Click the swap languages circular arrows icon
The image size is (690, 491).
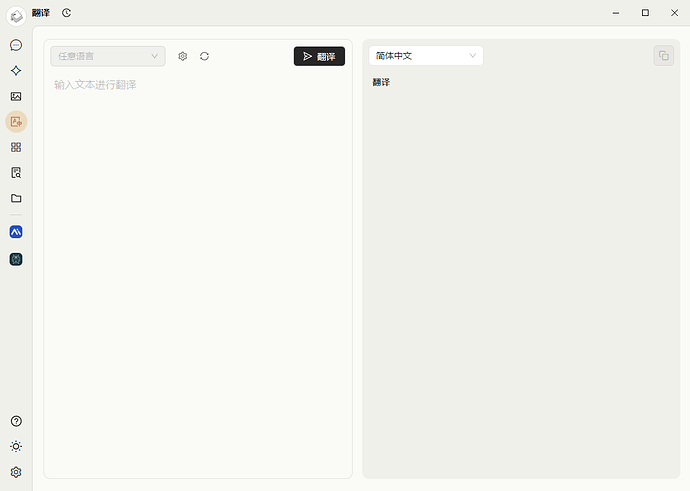click(x=204, y=56)
